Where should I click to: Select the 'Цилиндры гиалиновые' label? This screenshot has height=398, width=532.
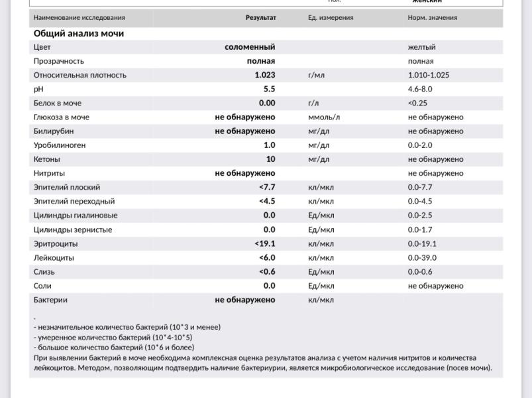(x=76, y=216)
